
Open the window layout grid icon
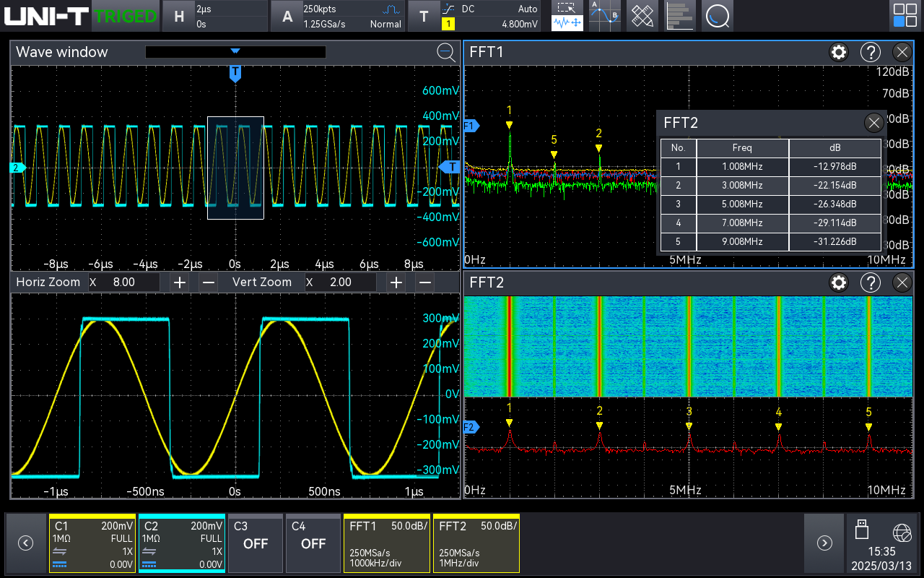[905, 16]
